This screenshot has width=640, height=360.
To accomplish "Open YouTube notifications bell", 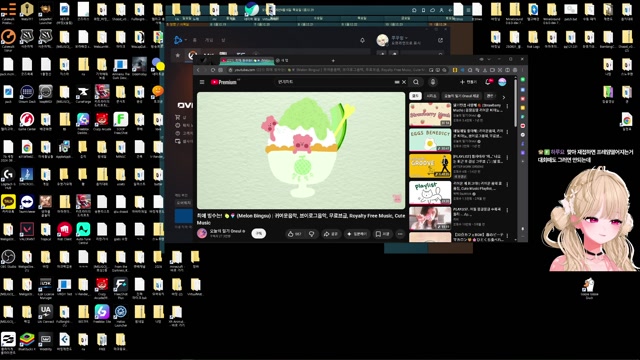I will pos(488,82).
